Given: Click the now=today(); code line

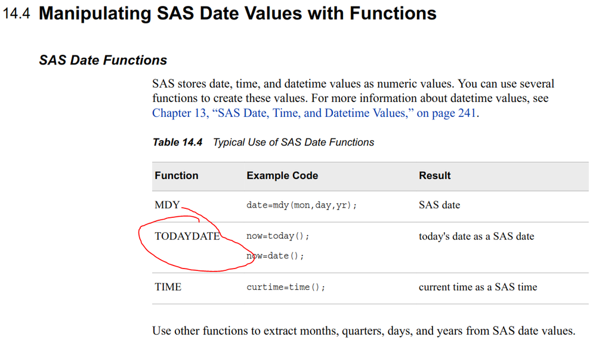Looking at the screenshot, I should 278,236.
